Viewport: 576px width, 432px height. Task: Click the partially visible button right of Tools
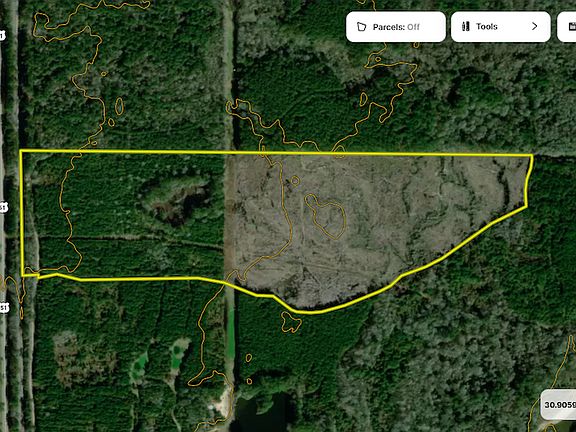567,27
